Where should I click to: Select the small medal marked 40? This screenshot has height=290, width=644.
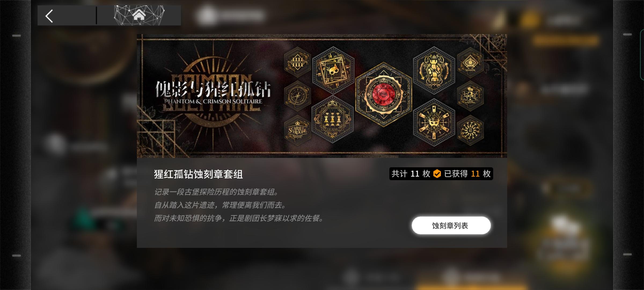tap(470, 130)
